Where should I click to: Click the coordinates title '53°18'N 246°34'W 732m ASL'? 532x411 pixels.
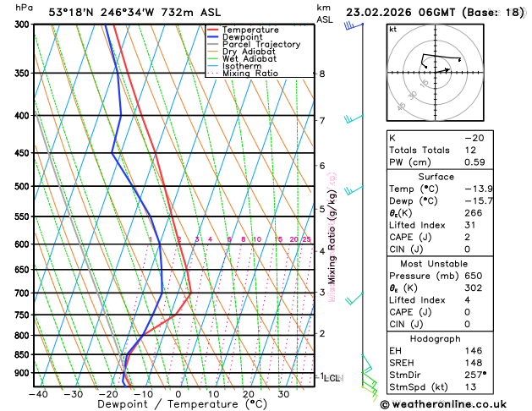tap(134, 13)
